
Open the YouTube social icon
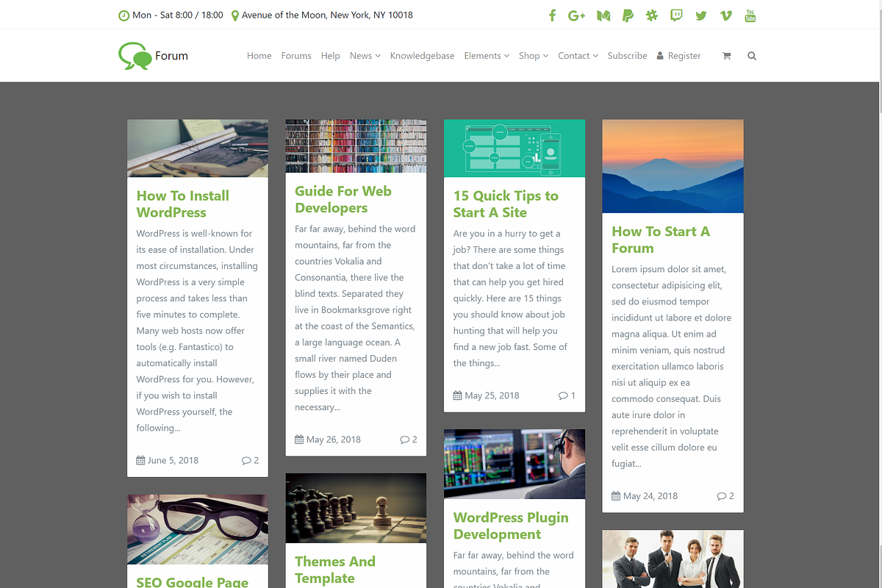(750, 15)
